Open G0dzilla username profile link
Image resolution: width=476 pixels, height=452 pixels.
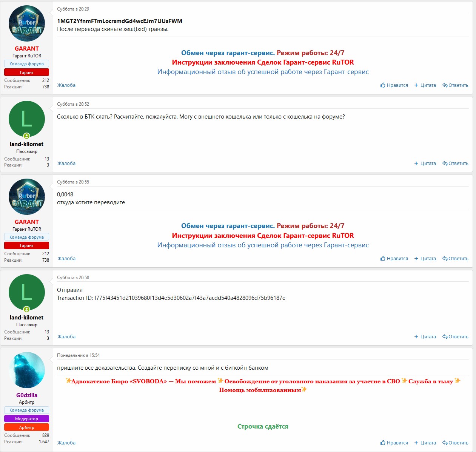point(27,395)
